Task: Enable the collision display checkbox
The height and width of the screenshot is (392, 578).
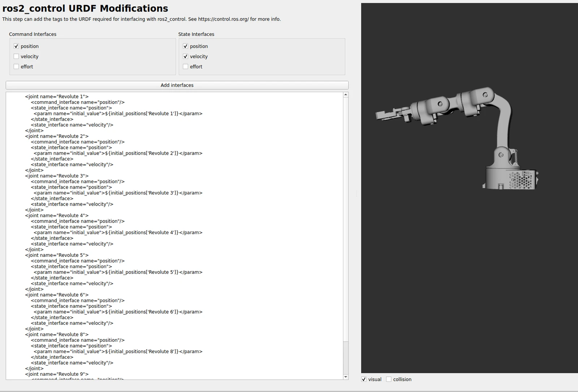Action: point(389,379)
